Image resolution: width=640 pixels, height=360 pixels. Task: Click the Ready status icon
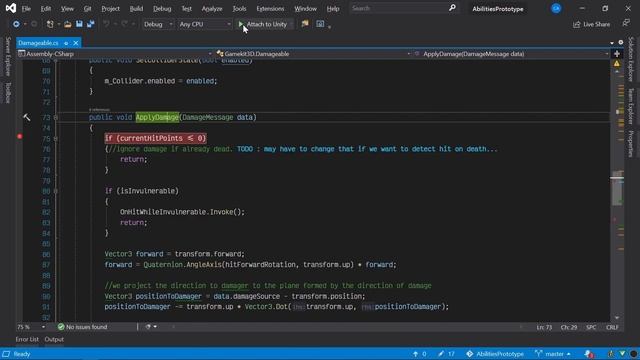tap(6, 354)
